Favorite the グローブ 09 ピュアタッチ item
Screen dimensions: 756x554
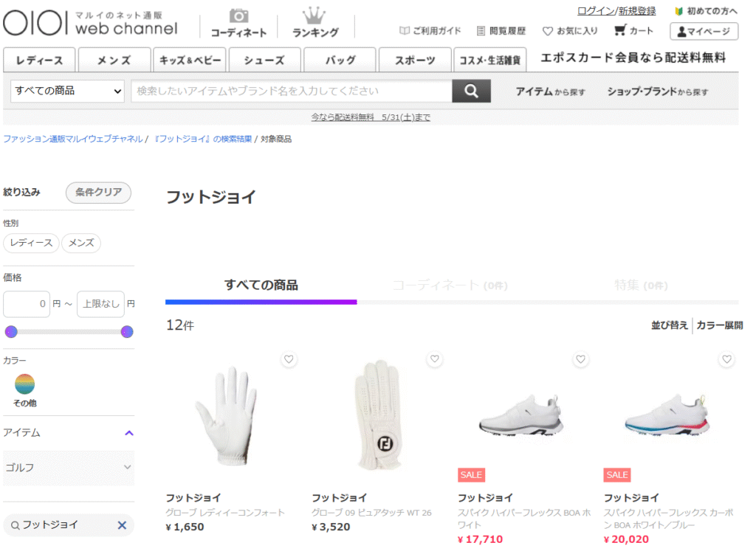click(x=435, y=359)
